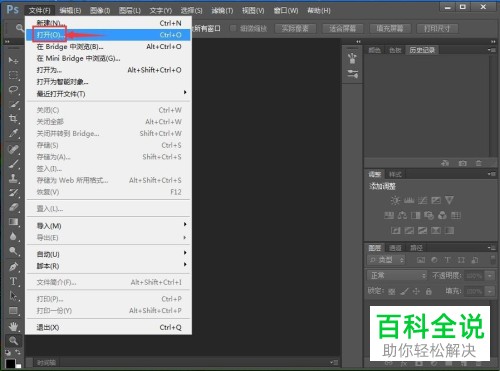Choose 新建(N)... from the File menu
Viewport: 500px width, 371px height.
point(108,23)
